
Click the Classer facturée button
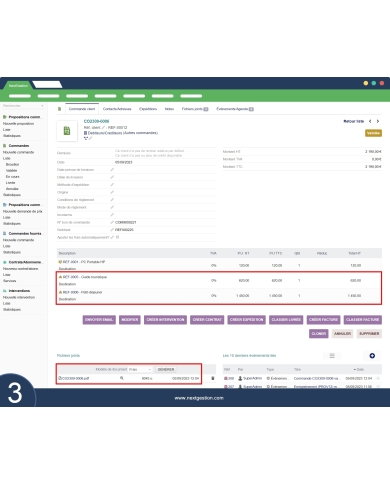363,320
